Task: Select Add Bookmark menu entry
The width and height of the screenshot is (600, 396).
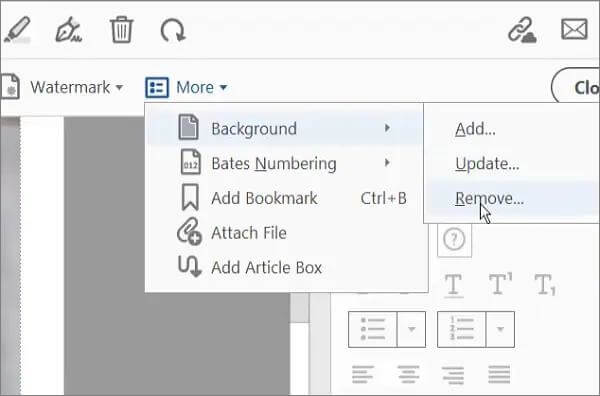Action: tap(285, 198)
